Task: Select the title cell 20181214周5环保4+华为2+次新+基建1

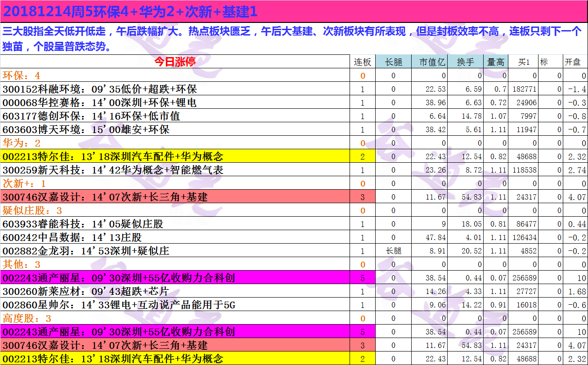Action: click(294, 12)
